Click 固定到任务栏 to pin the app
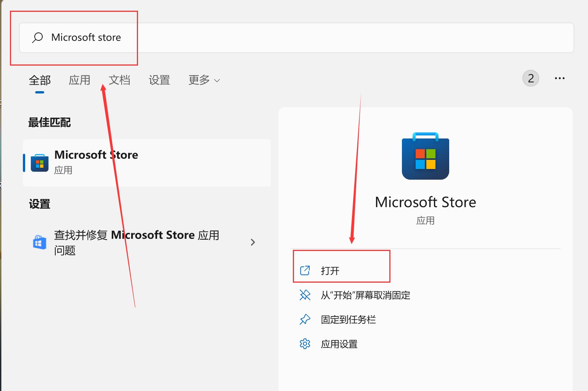 348,320
